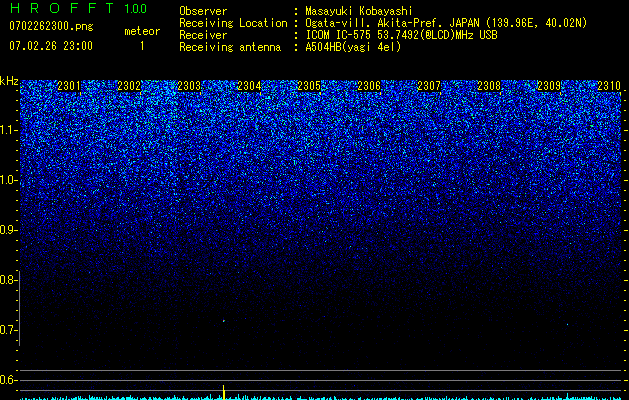The image size is (629, 400).
Task: Click the 2306 time marker
Action: [369, 86]
